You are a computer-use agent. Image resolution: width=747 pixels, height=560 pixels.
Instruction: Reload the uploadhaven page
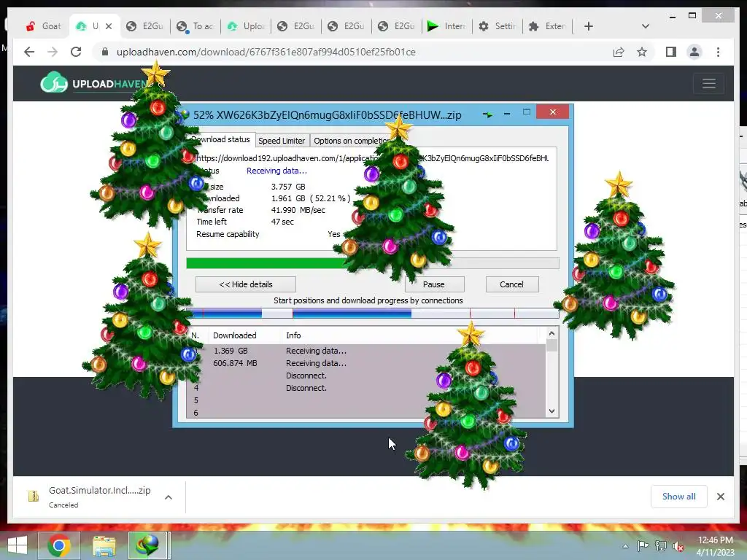pos(76,52)
